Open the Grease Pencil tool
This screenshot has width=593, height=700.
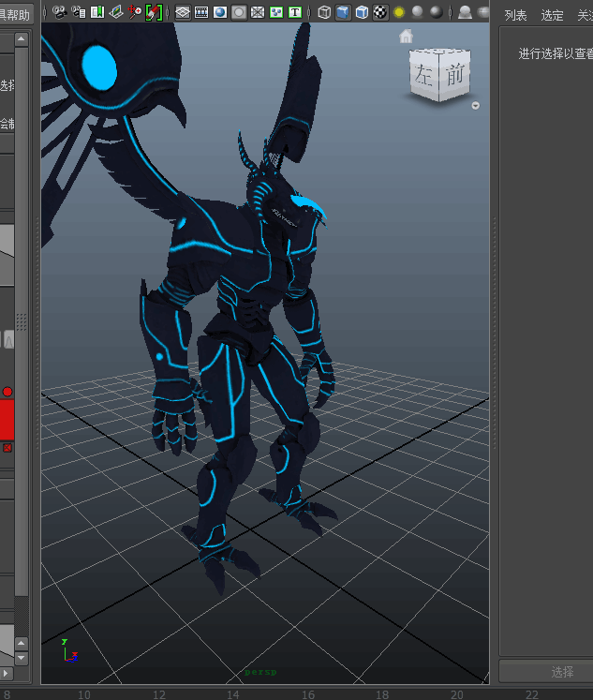154,12
